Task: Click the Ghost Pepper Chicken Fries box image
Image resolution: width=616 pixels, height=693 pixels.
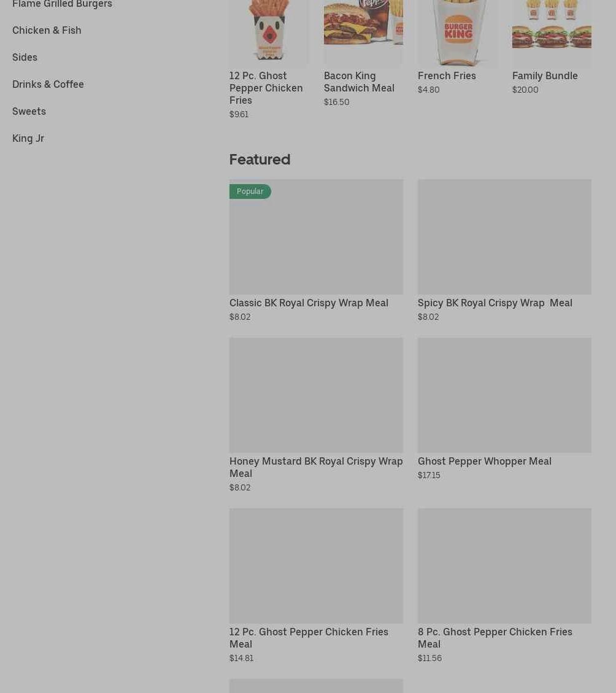Action: (269, 31)
